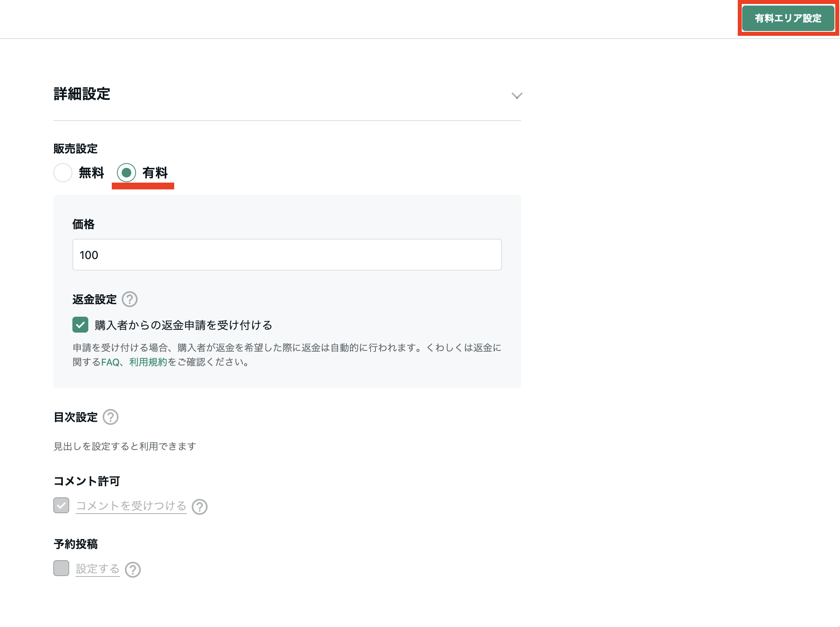Click the 販売設定 label
Viewport: 840px width, 627px height.
pyautogui.click(x=76, y=148)
